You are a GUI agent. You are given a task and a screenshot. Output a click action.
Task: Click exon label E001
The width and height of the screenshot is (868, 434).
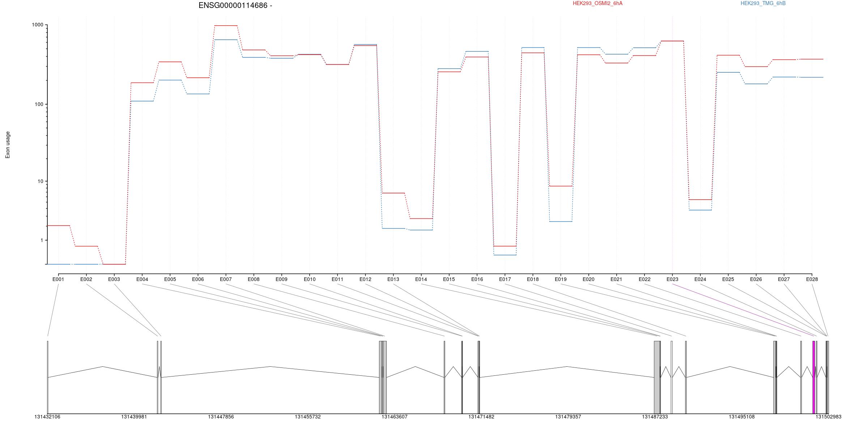tap(58, 279)
